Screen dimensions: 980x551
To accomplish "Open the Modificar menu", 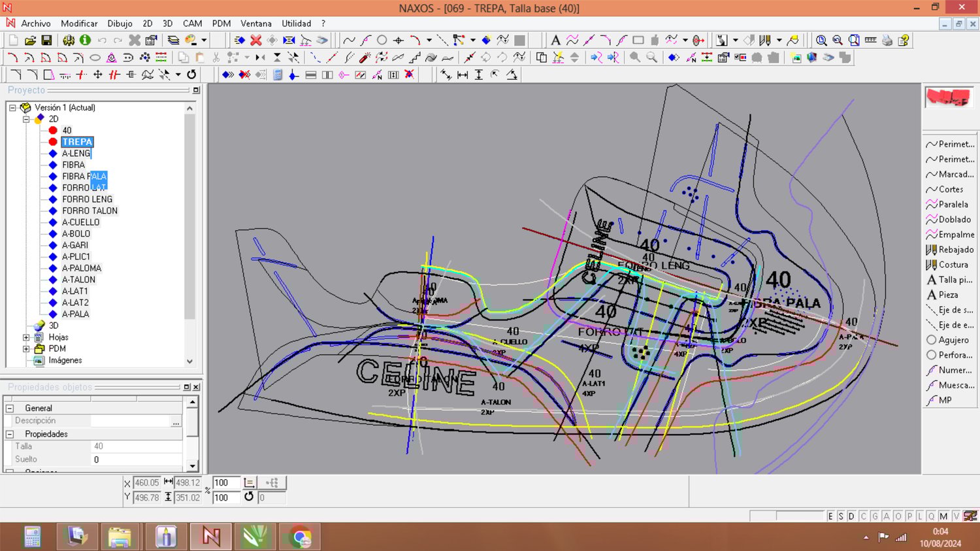I will (x=79, y=24).
